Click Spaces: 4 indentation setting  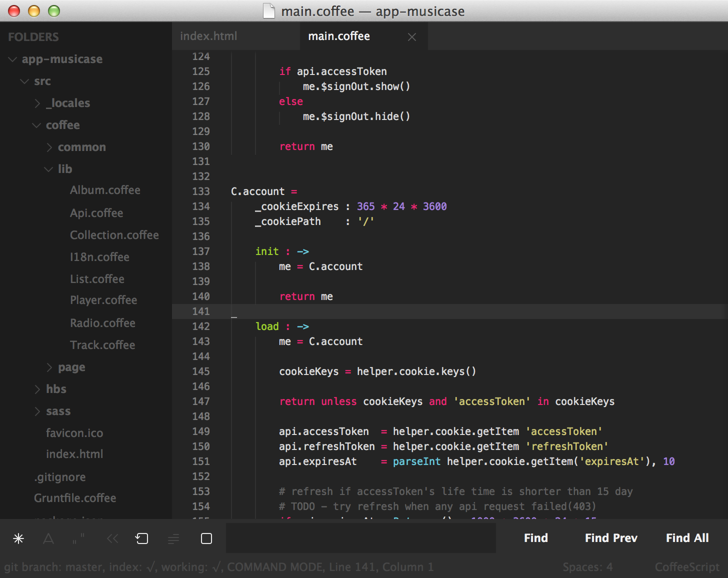click(587, 567)
